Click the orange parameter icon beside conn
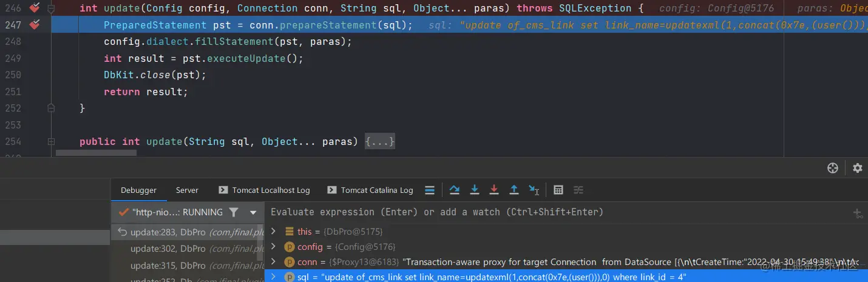The height and width of the screenshot is (282, 868). [290, 262]
